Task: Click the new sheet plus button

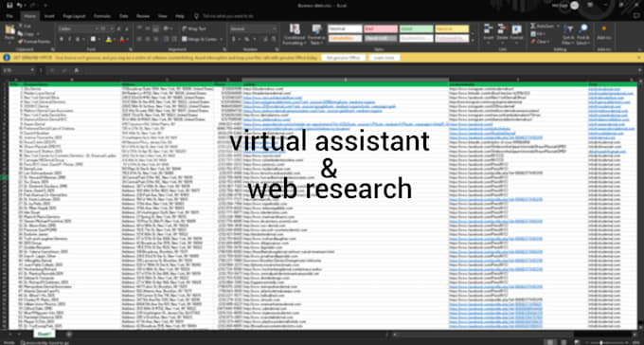Action: (68, 334)
